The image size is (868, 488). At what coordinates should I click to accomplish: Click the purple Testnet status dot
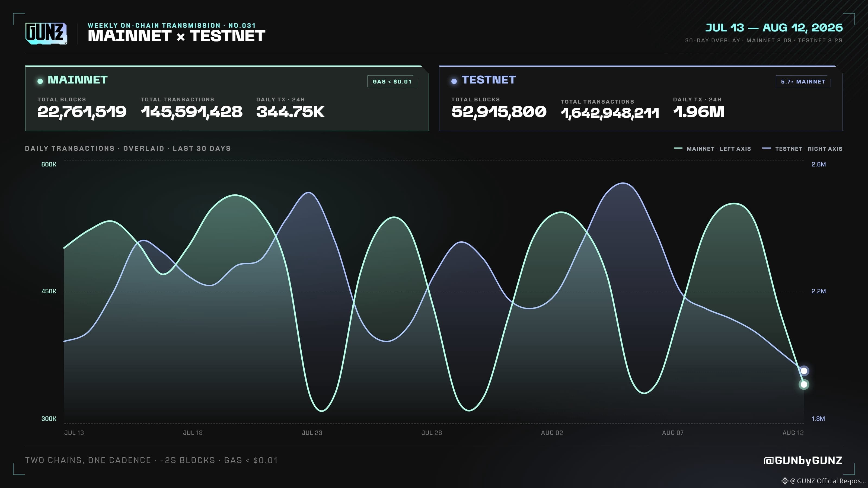click(454, 81)
